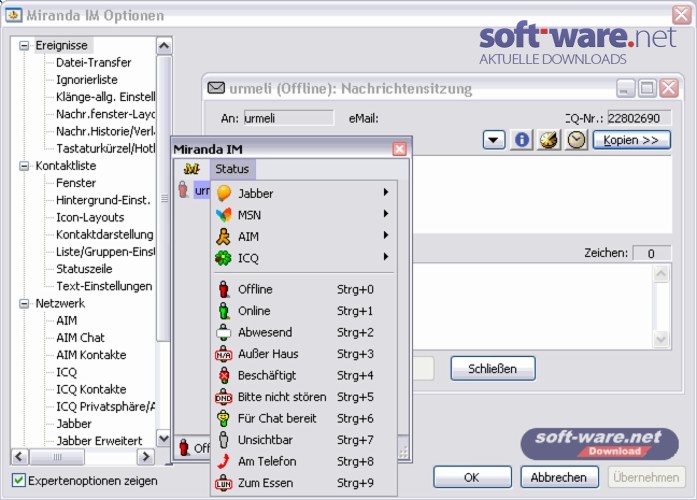Click the blue info icon in message window

coord(521,140)
